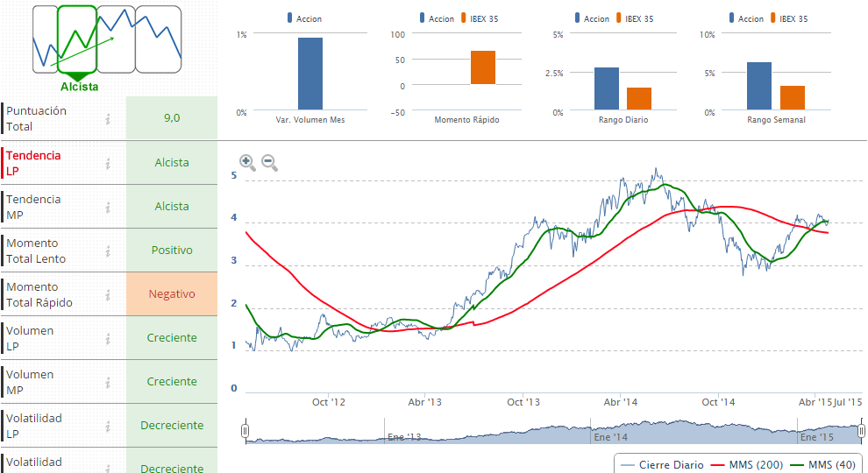Viewport: 868px width, 473px height.
Task: Click info icon beside Tendencia MP
Action: pyautogui.click(x=108, y=207)
